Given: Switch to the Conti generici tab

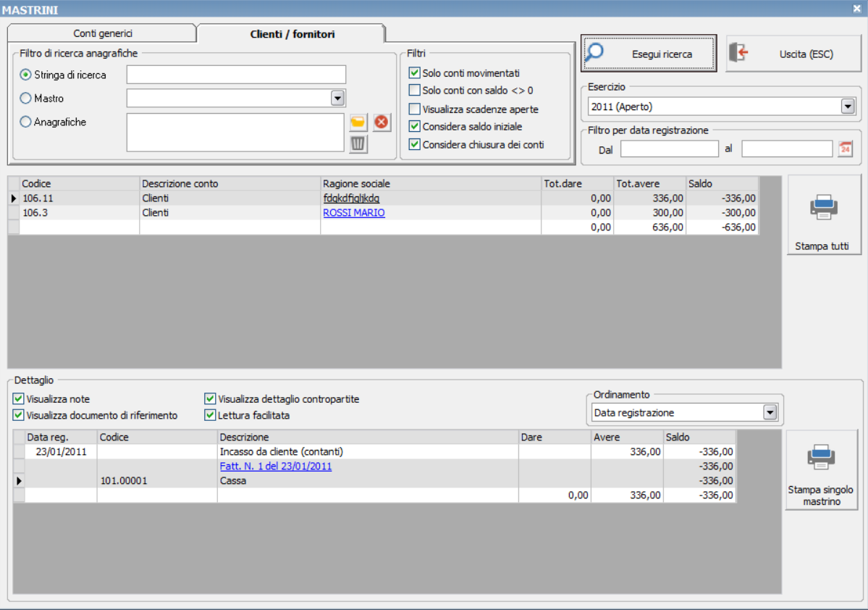Looking at the screenshot, I should tap(103, 34).
